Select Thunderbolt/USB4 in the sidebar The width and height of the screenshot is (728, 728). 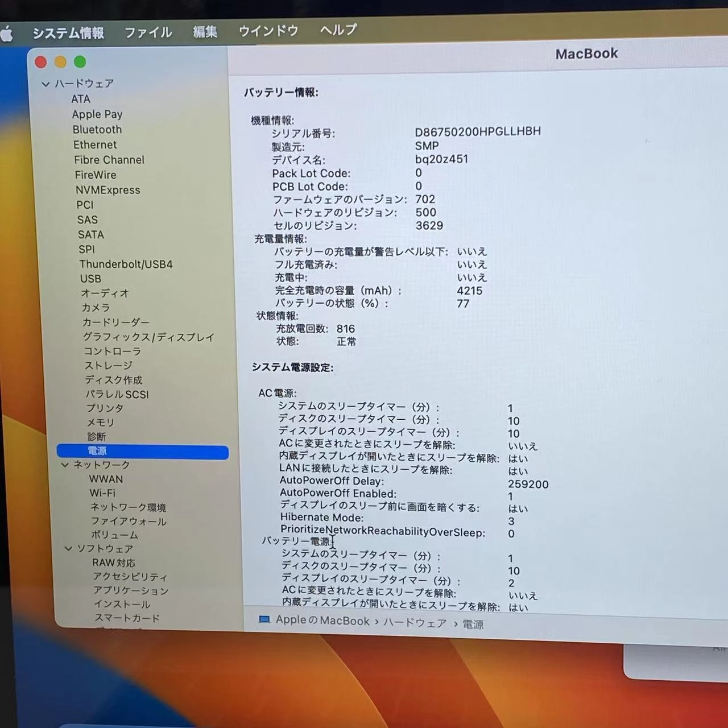coord(126,264)
